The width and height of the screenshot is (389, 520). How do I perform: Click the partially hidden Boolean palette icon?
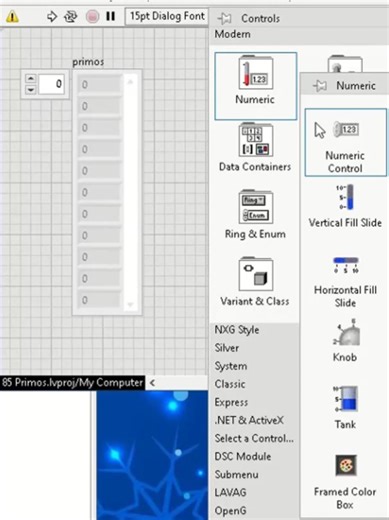pyautogui.click(x=345, y=64)
